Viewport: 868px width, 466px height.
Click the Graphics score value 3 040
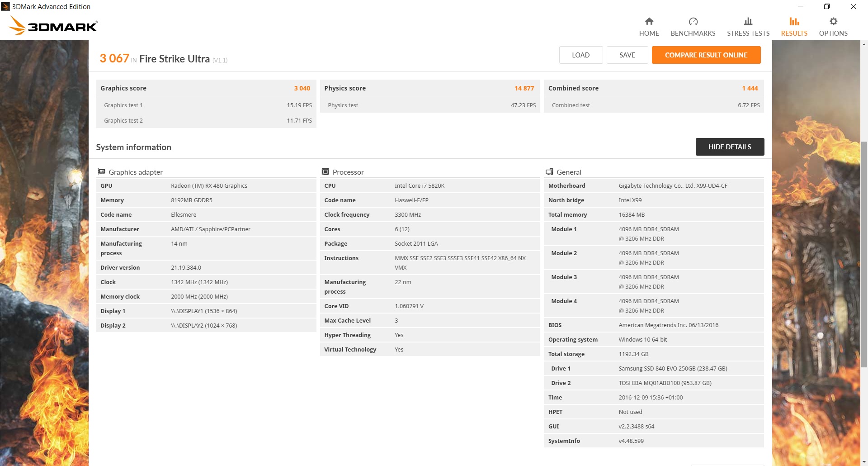click(302, 88)
